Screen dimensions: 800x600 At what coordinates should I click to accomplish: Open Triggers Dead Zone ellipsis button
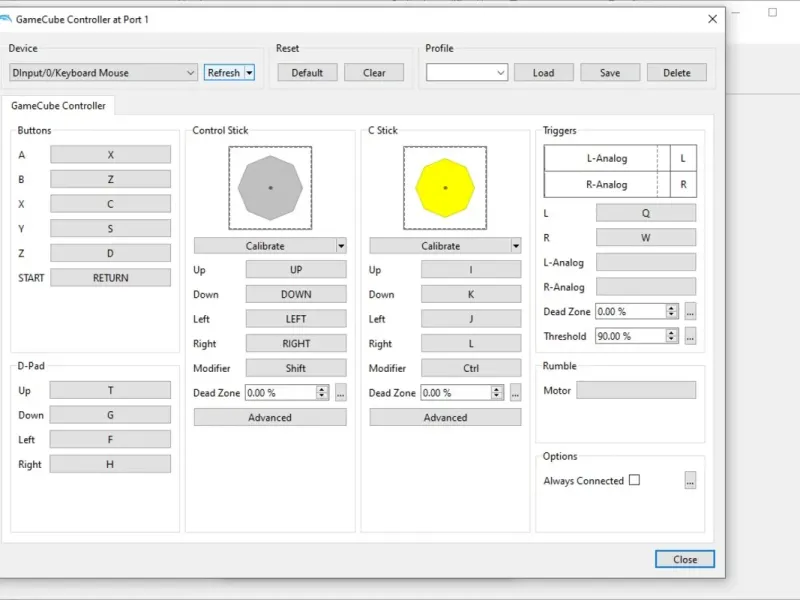click(x=690, y=311)
